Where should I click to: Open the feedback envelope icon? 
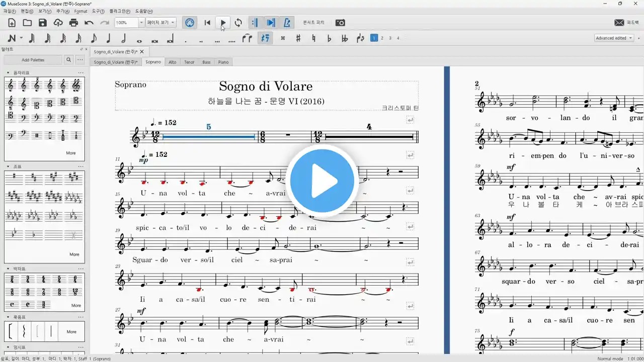(x=619, y=23)
